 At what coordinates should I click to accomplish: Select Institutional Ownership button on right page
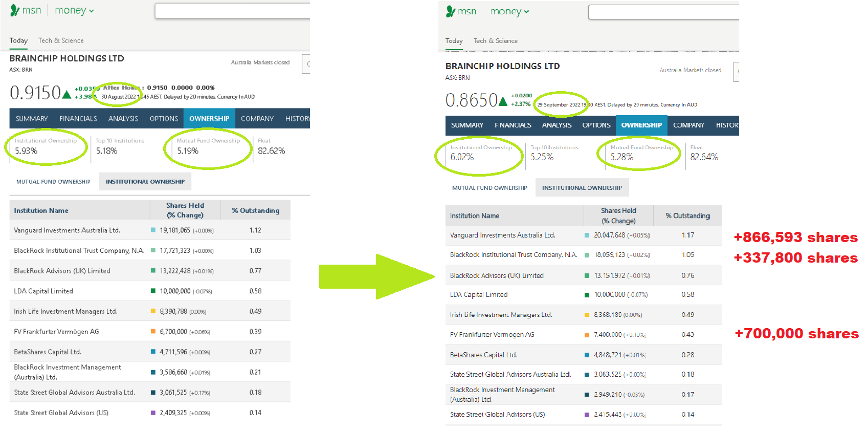582,188
